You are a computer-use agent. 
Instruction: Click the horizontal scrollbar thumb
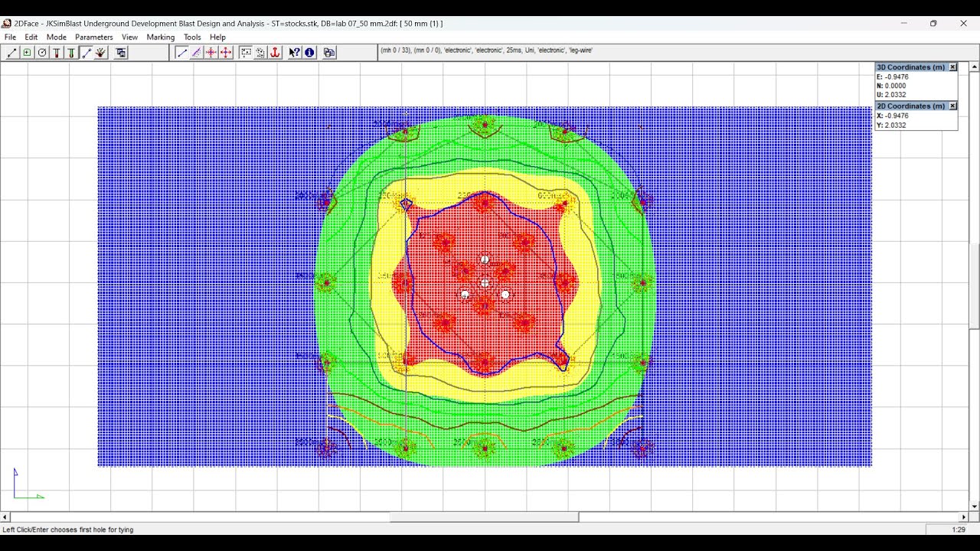point(484,517)
